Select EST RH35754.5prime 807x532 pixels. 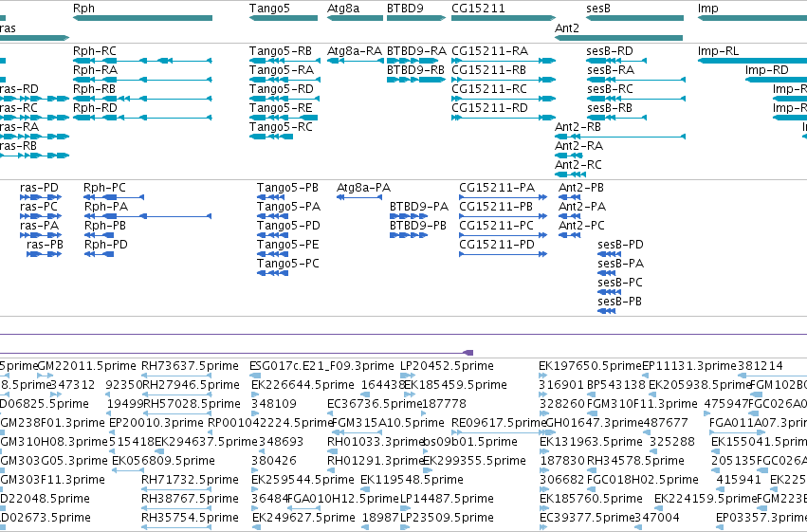coord(176,528)
